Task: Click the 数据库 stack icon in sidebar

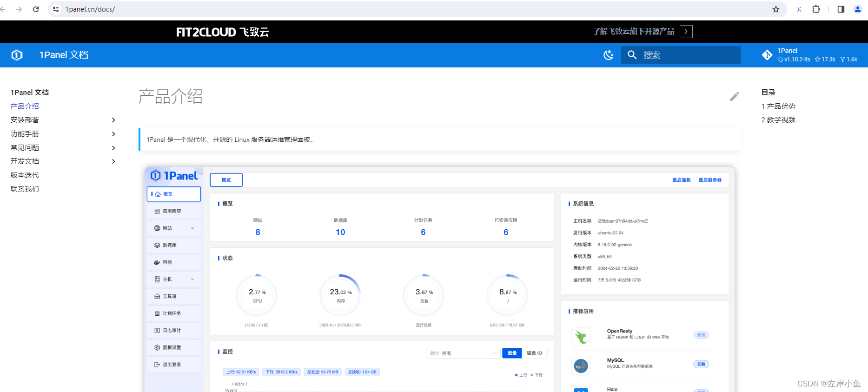Action: (x=157, y=245)
